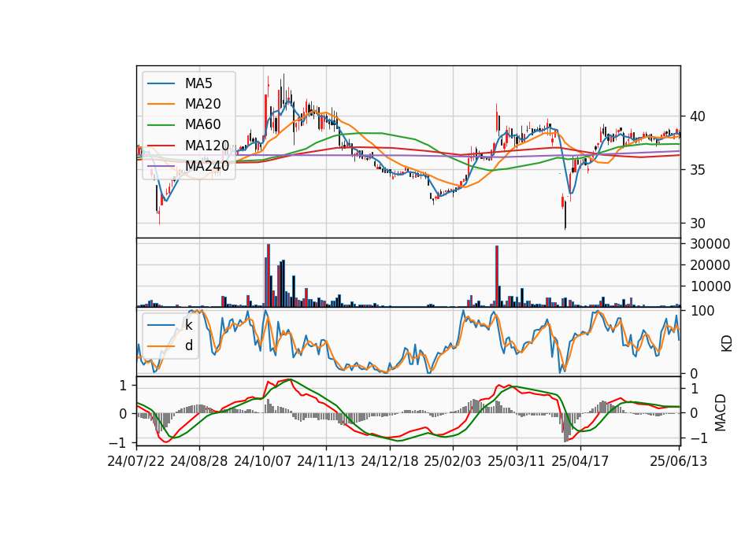Click the k legend label in KD panel

pos(188,325)
